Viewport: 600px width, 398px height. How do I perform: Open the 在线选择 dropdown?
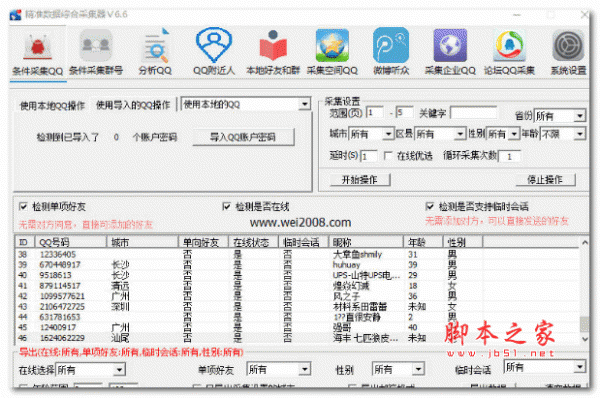tap(90, 370)
